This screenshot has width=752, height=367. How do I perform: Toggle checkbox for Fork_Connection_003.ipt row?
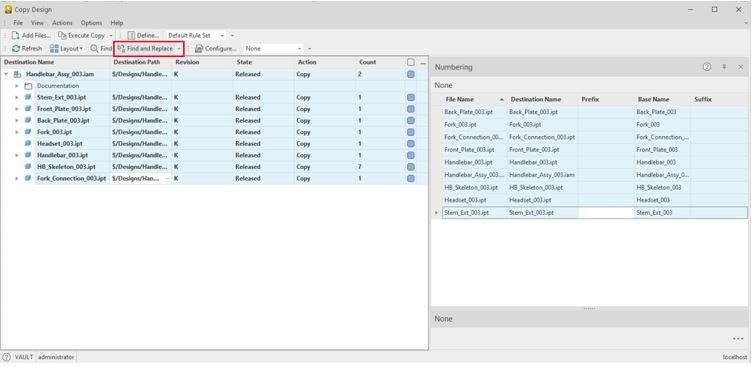tap(411, 178)
